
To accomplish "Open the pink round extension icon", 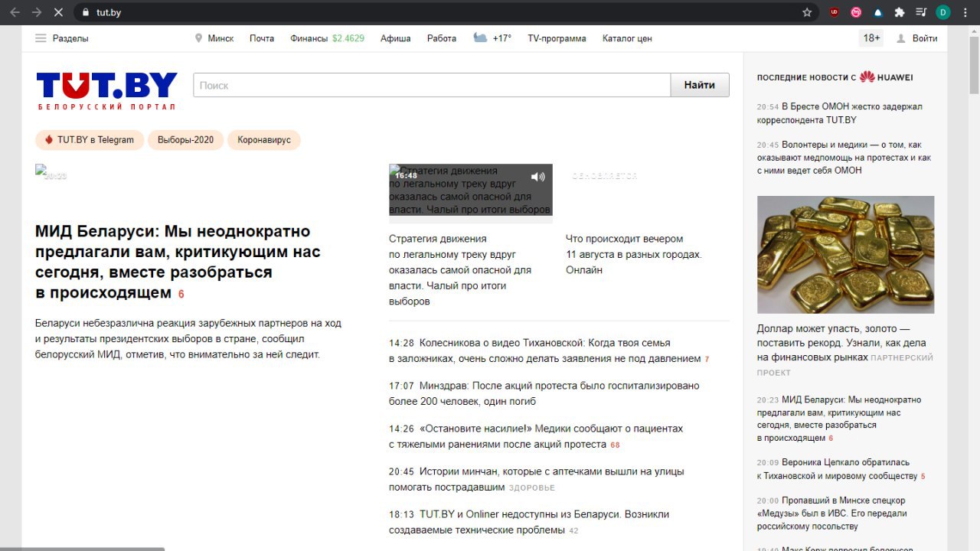I will [x=856, y=12].
